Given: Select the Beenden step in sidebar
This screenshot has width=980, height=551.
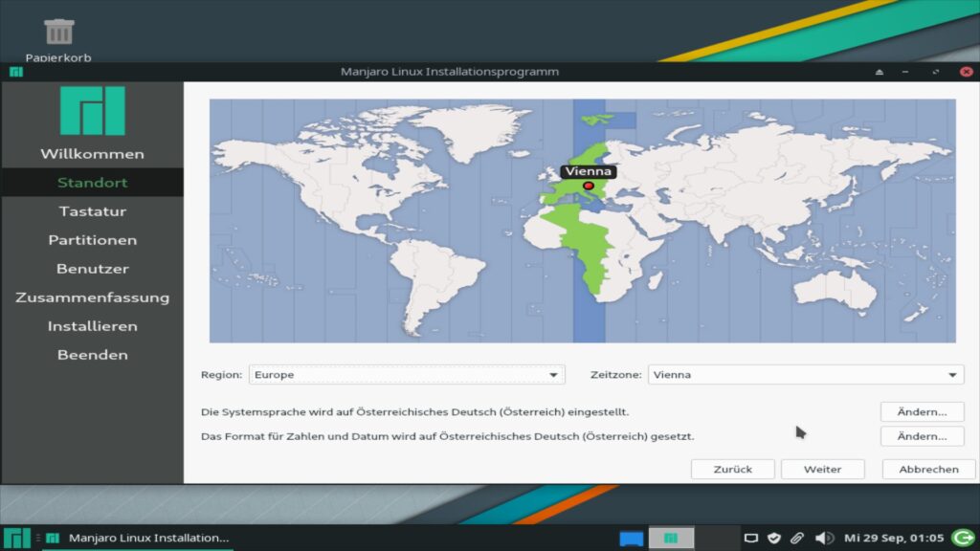Looking at the screenshot, I should point(93,355).
